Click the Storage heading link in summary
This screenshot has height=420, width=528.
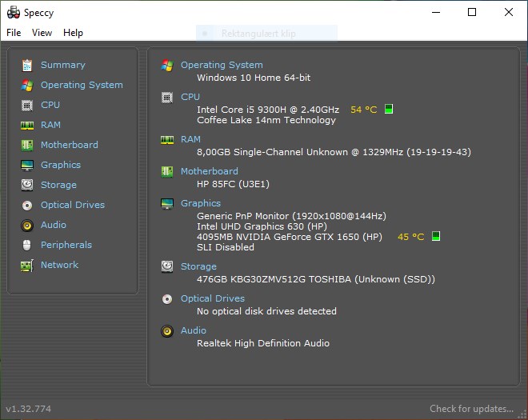[198, 266]
